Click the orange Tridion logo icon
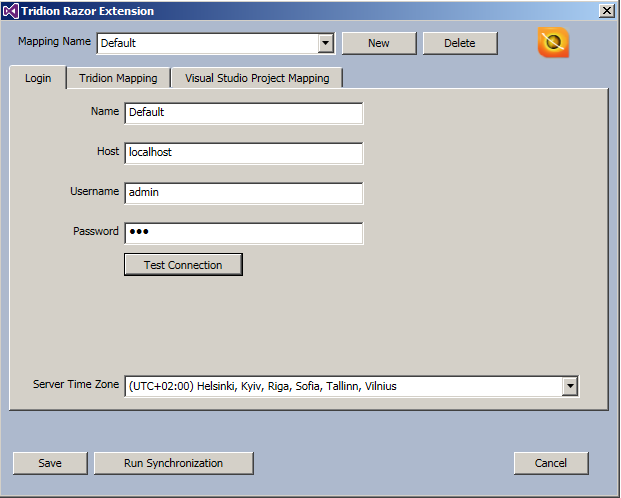The width and height of the screenshot is (621, 498). (x=553, y=42)
